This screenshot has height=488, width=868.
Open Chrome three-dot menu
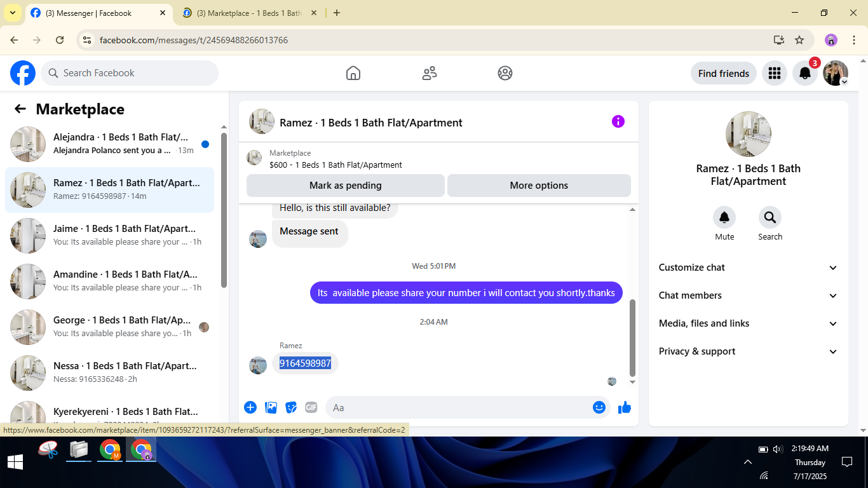(854, 40)
